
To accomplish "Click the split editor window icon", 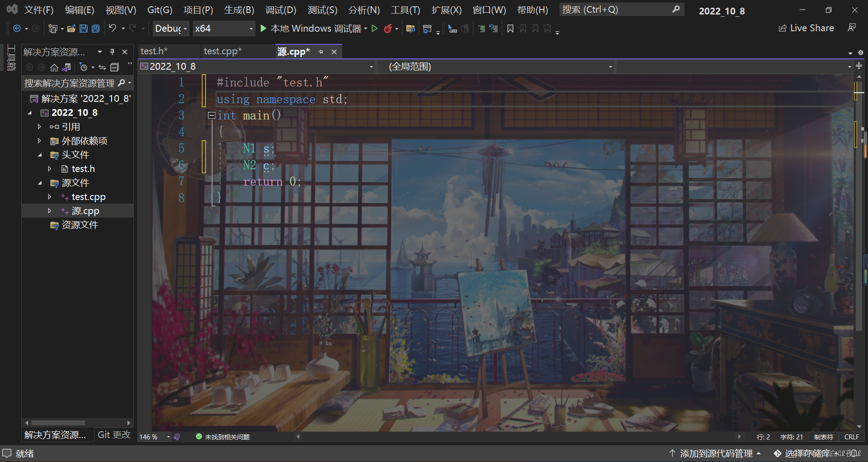I will click(x=859, y=66).
